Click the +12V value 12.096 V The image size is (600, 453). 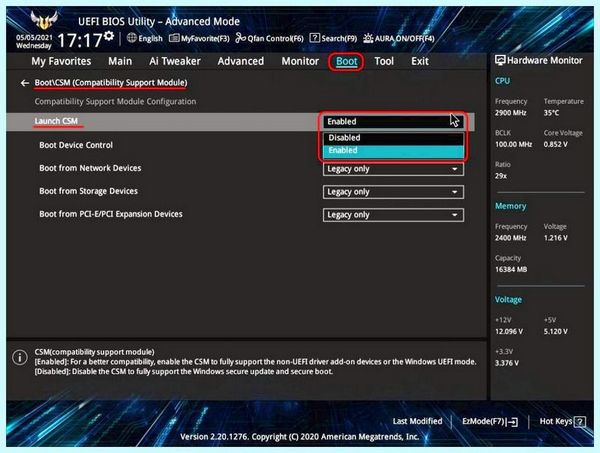click(509, 331)
